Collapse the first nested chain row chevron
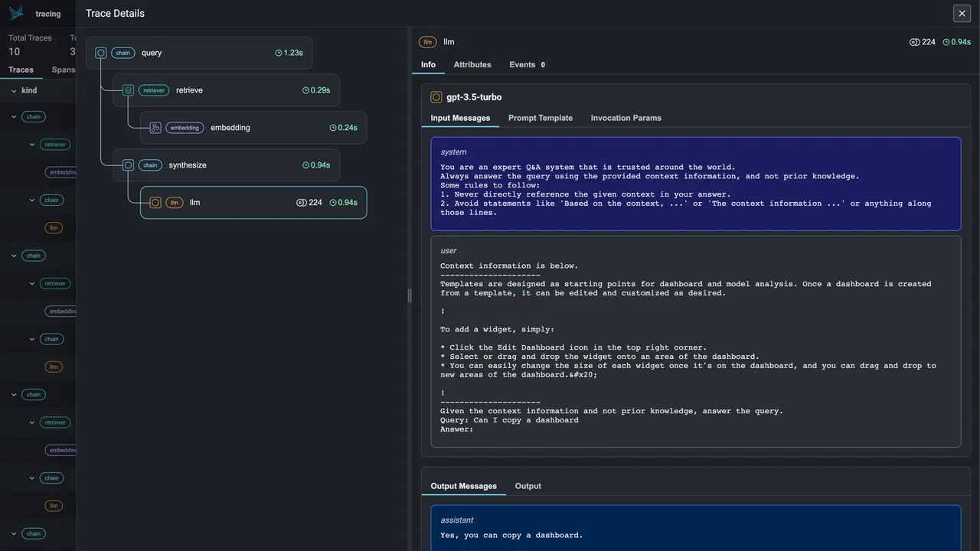Image resolution: width=980 pixels, height=551 pixels. pyautogui.click(x=32, y=201)
